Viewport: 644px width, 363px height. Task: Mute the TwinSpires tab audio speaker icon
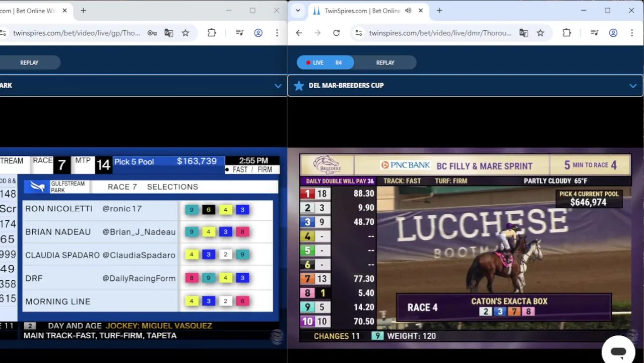(x=408, y=11)
